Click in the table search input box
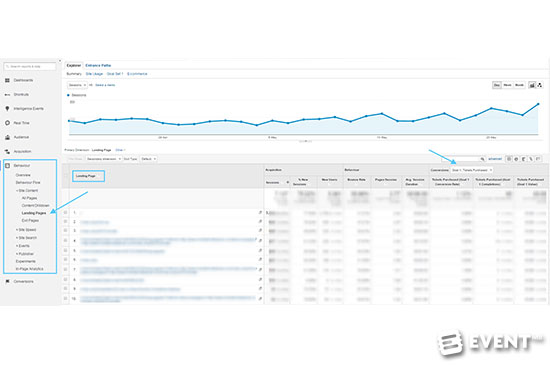Image resolution: width=550 pixels, height=365 pixels. click(461, 159)
